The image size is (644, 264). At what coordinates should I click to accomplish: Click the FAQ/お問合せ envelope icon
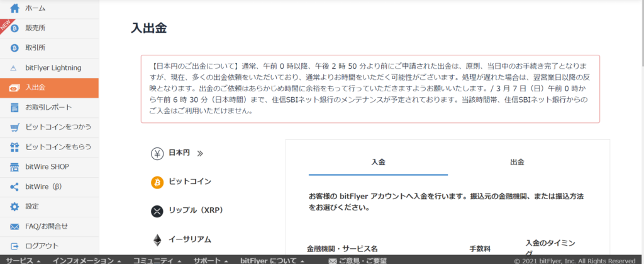[x=15, y=227]
